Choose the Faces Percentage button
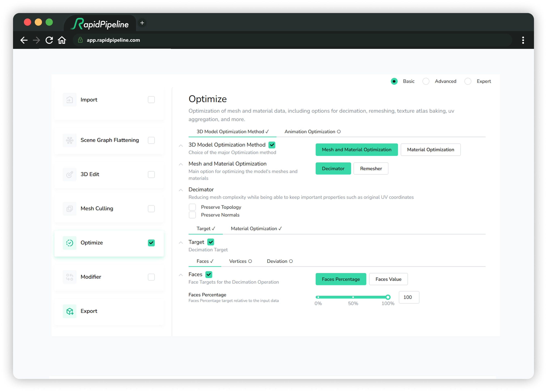The height and width of the screenshot is (392, 547). pyautogui.click(x=341, y=279)
